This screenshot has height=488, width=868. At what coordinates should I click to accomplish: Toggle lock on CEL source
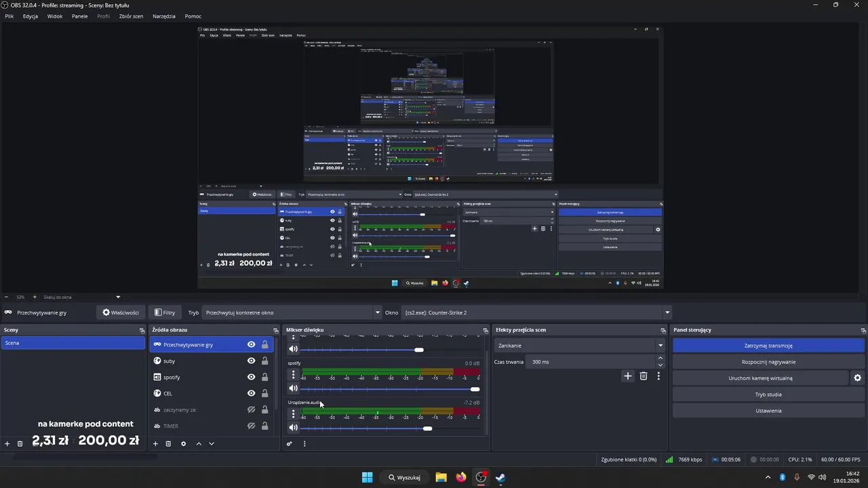pyautogui.click(x=264, y=393)
